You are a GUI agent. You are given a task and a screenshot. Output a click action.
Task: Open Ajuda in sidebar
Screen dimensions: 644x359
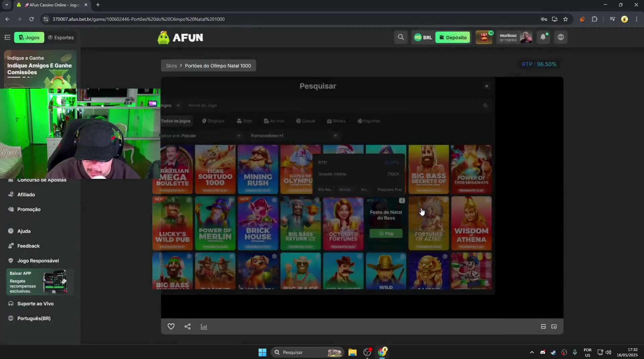point(24,231)
